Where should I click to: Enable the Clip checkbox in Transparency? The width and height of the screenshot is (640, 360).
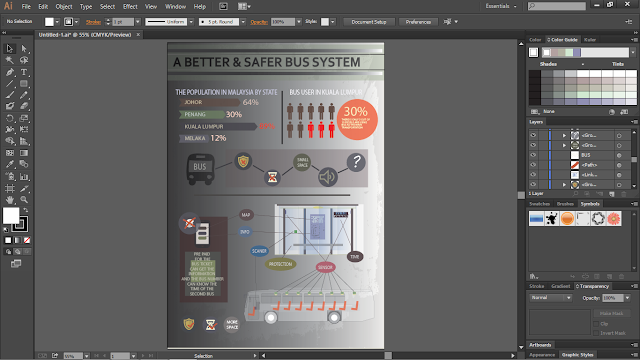[x=596, y=324]
